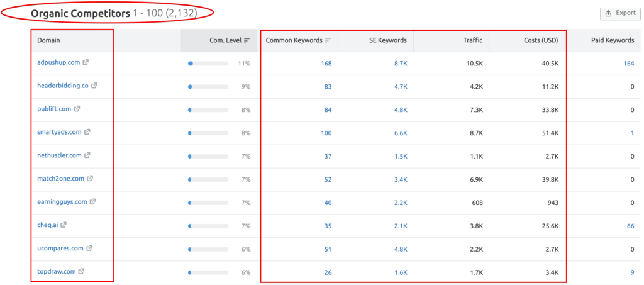
Task: Open nethustler.com external link icon
Action: click(x=87, y=155)
